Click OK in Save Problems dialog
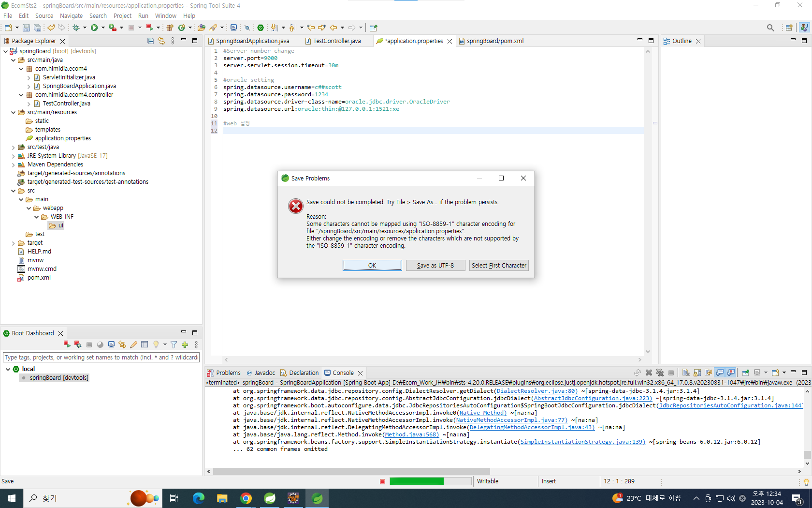This screenshot has width=812, height=508. pos(372,265)
